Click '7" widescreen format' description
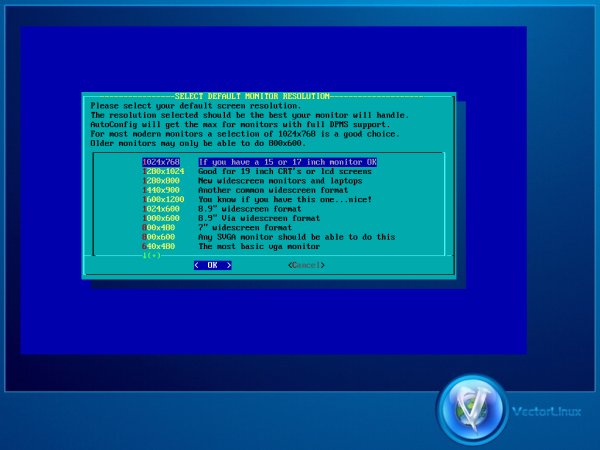Viewport: 600px width, 450px height. pyautogui.click(x=245, y=228)
